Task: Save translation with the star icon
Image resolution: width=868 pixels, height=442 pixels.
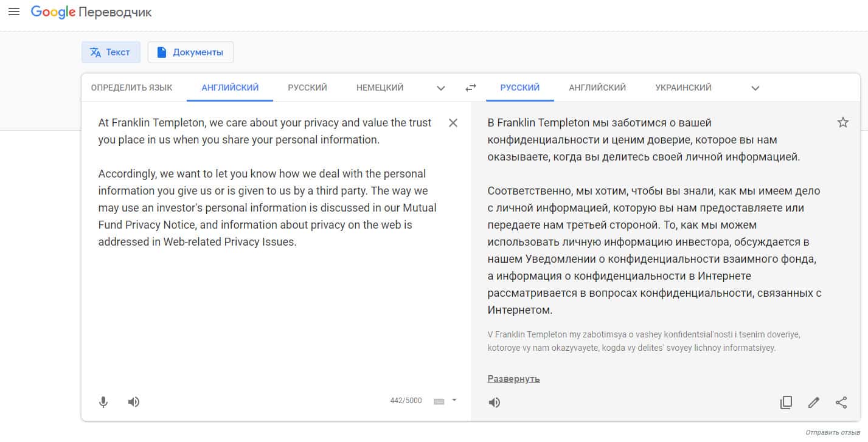Action: coord(842,123)
